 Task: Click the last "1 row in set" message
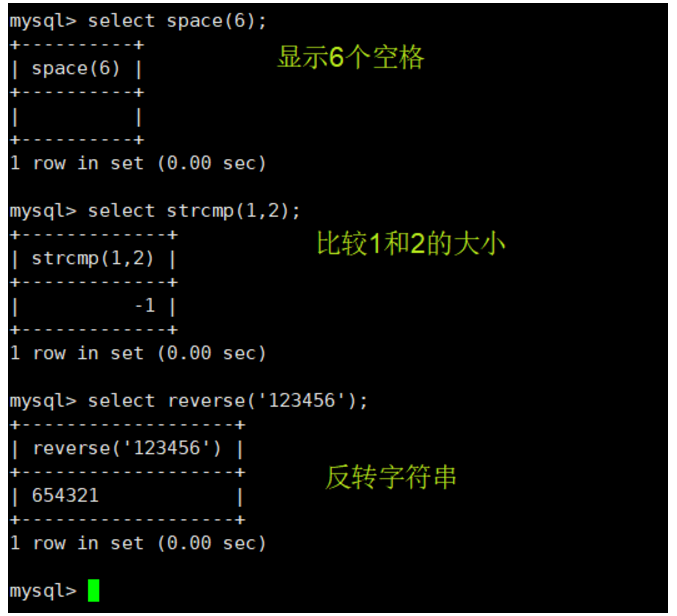pyautogui.click(x=138, y=543)
